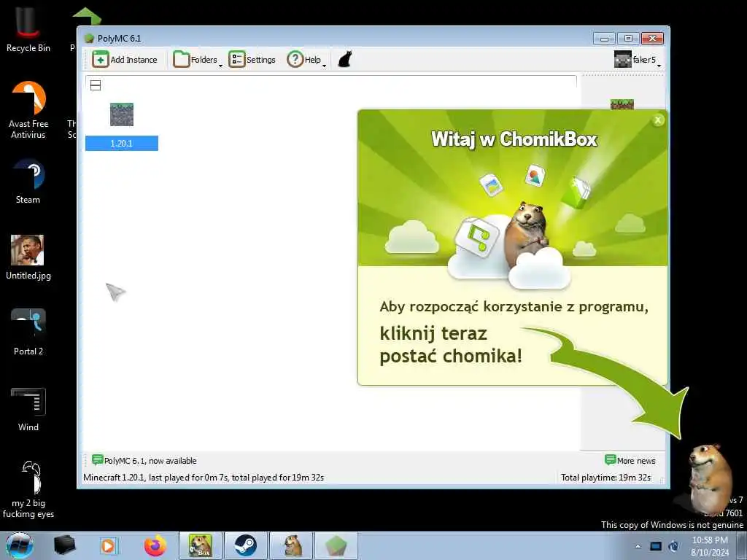Viewport: 747px width, 560px height.
Task: Open the Folders dropdown in PolyMC
Action: pyautogui.click(x=197, y=60)
